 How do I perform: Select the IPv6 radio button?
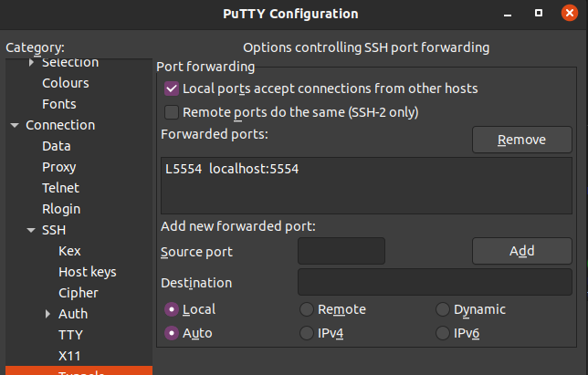[443, 333]
